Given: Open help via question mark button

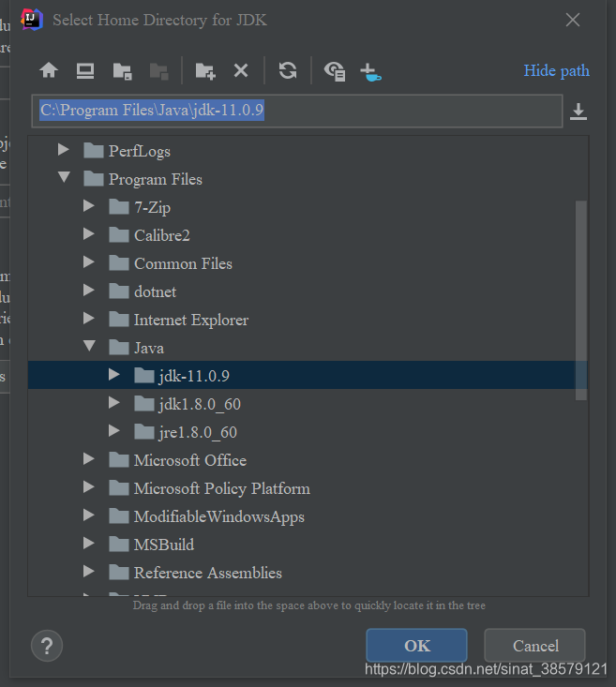Looking at the screenshot, I should 47,646.
